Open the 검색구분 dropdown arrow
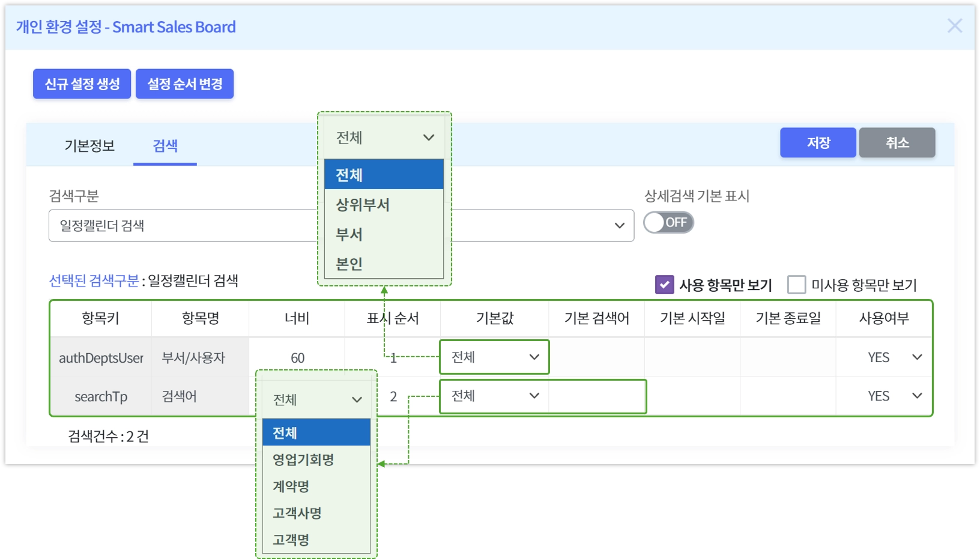 pyautogui.click(x=619, y=226)
